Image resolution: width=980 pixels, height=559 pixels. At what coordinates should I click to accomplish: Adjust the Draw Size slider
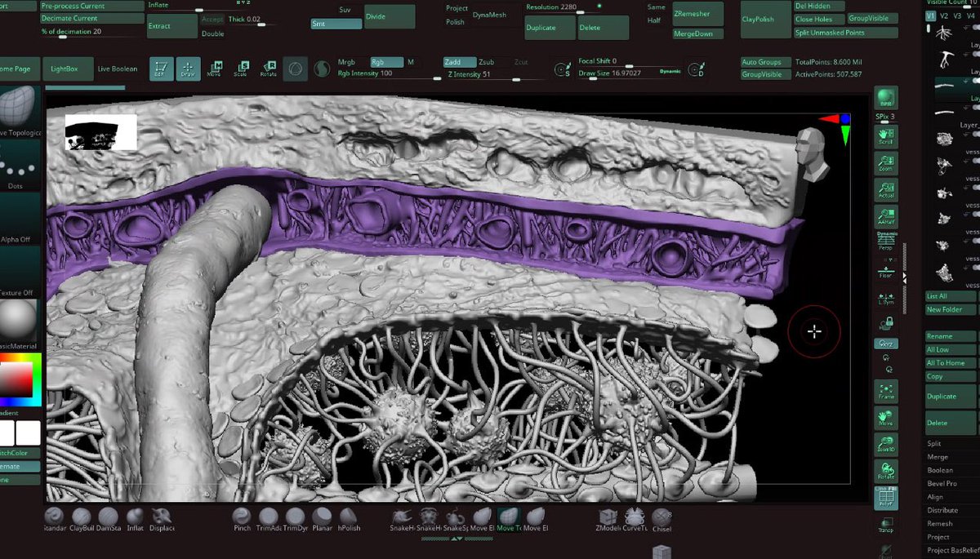point(630,73)
